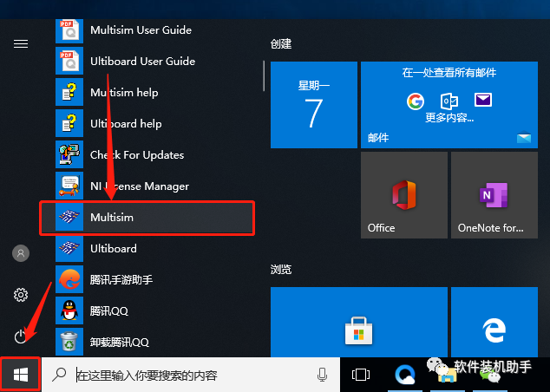Click the 腾讯手游助手 entry label
Image resolution: width=550 pixels, height=392 pixels.
[121, 280]
